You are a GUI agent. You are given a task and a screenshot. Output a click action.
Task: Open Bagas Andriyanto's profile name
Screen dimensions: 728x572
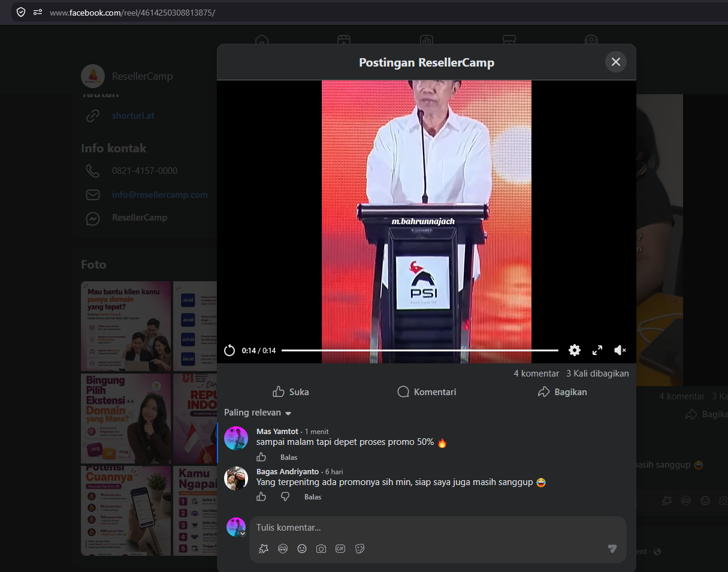coord(288,471)
